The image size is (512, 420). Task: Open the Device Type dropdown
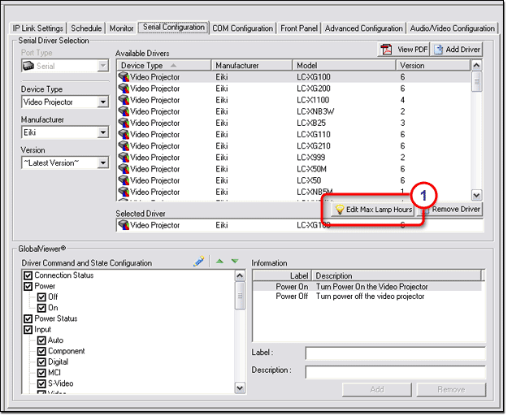pyautogui.click(x=103, y=102)
